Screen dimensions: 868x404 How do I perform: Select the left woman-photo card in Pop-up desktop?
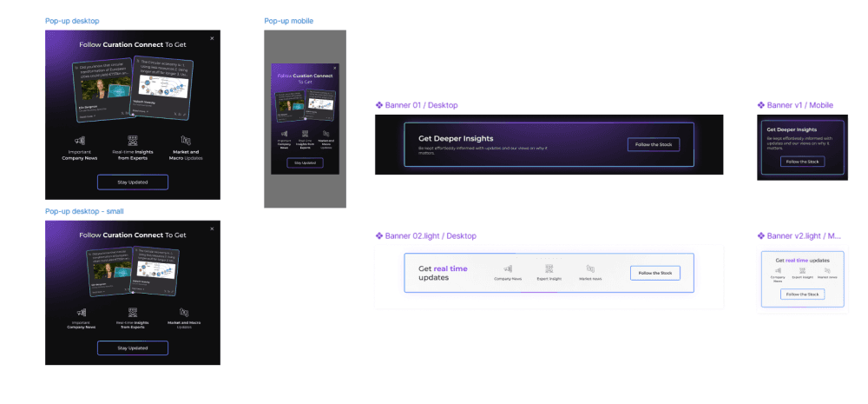point(103,89)
